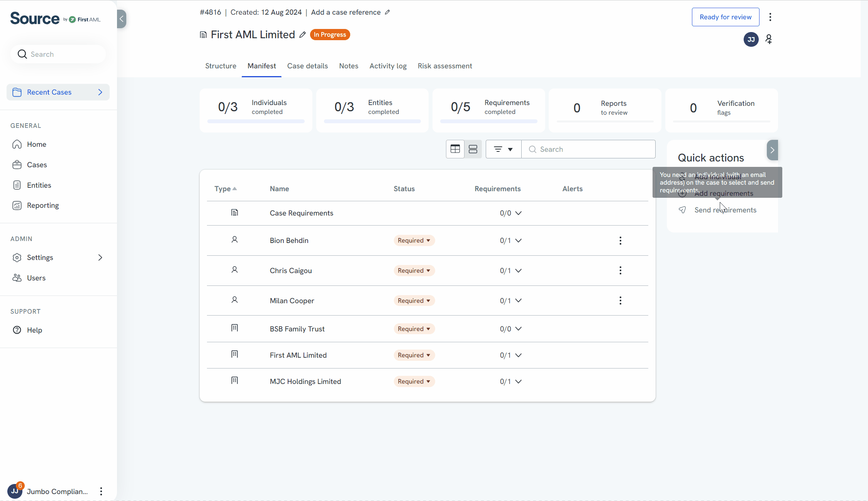The height and width of the screenshot is (501, 868).
Task: Switch to the Activity log tab
Action: tap(388, 66)
